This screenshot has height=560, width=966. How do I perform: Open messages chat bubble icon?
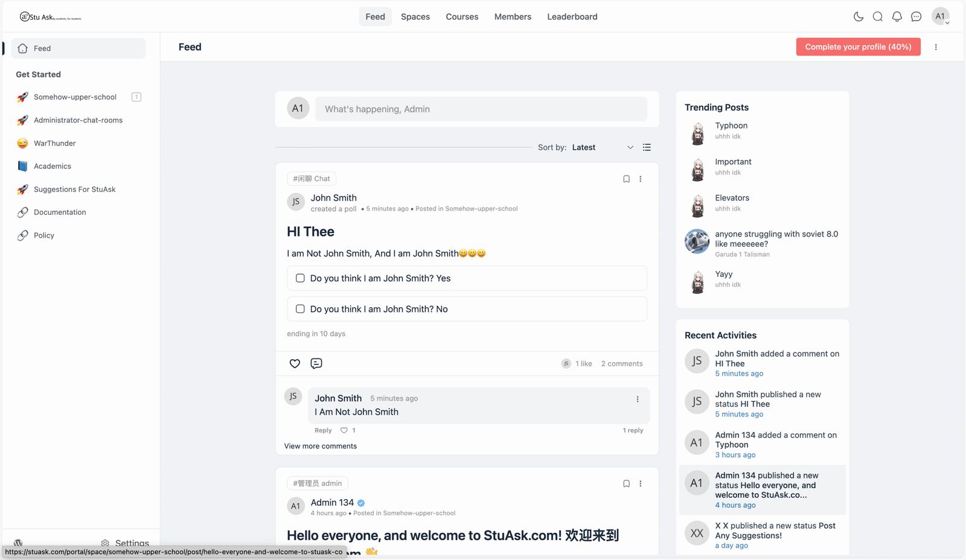916,17
